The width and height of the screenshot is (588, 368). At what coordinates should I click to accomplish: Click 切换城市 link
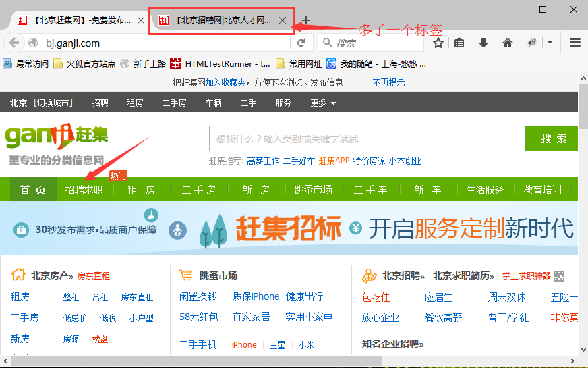click(53, 103)
